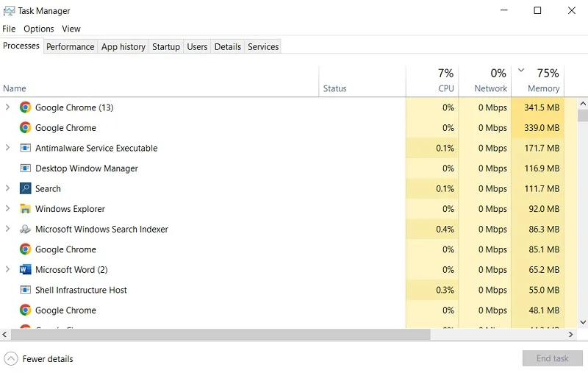This screenshot has width=588, height=373.
Task: Click the End task button
Action: click(553, 358)
